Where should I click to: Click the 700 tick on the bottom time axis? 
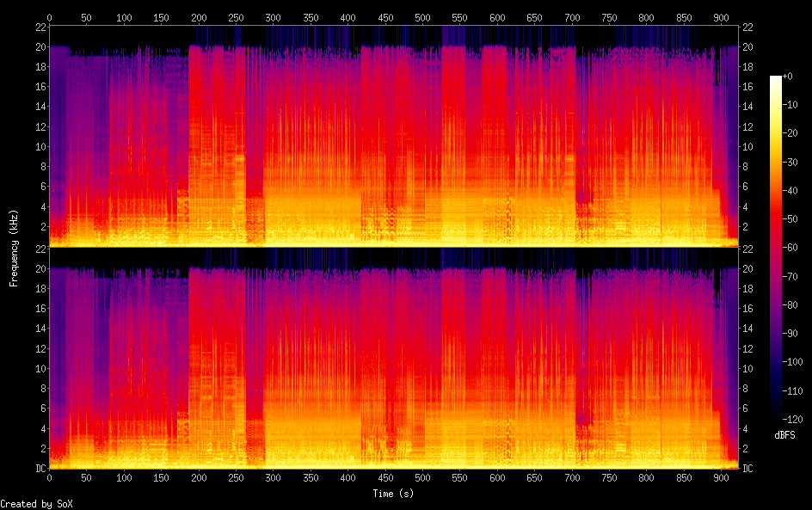(x=572, y=477)
